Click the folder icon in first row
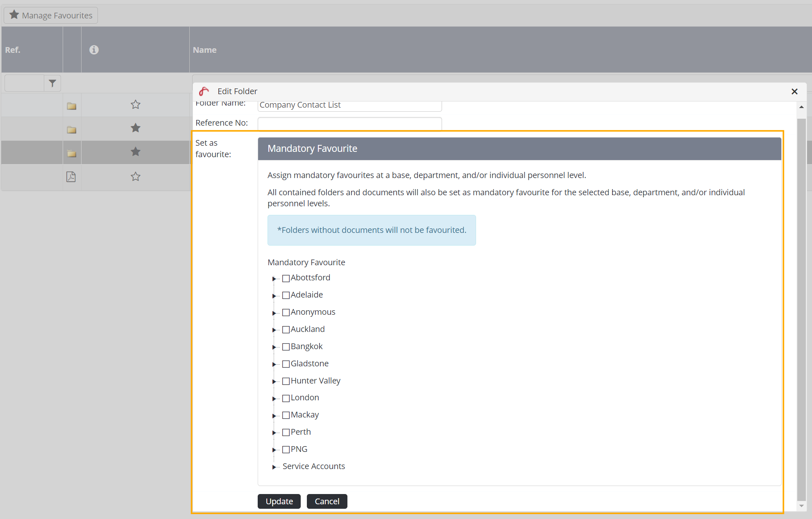The image size is (812, 519). click(x=72, y=106)
